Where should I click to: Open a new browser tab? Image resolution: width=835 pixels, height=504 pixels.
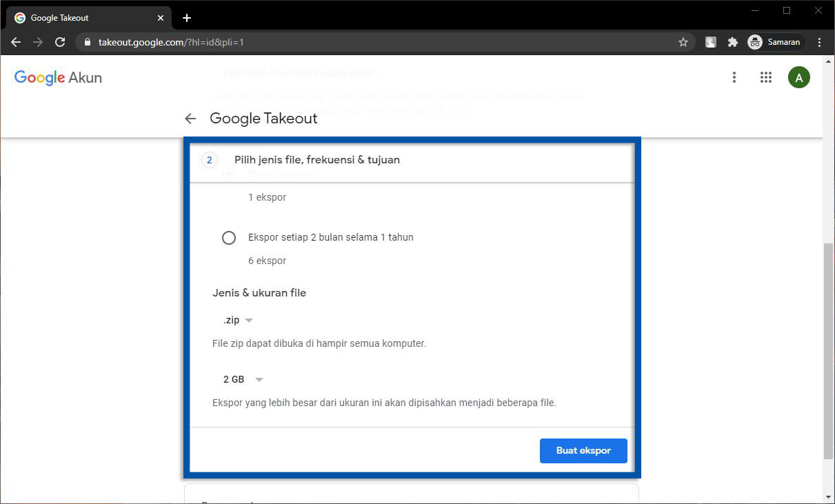pyautogui.click(x=187, y=18)
